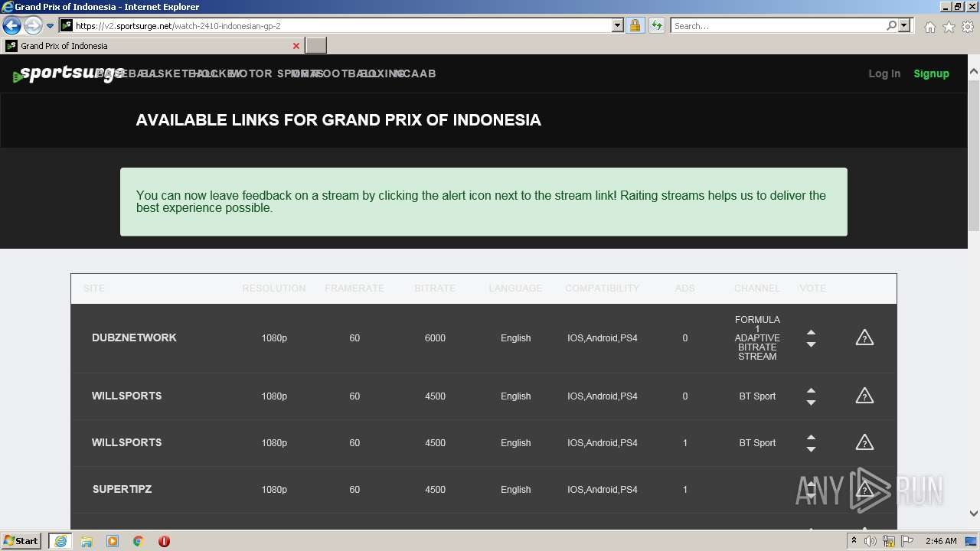Report feedback on the DUBZNETWORK stream alert icon
The width and height of the screenshot is (980, 551).
click(x=864, y=337)
